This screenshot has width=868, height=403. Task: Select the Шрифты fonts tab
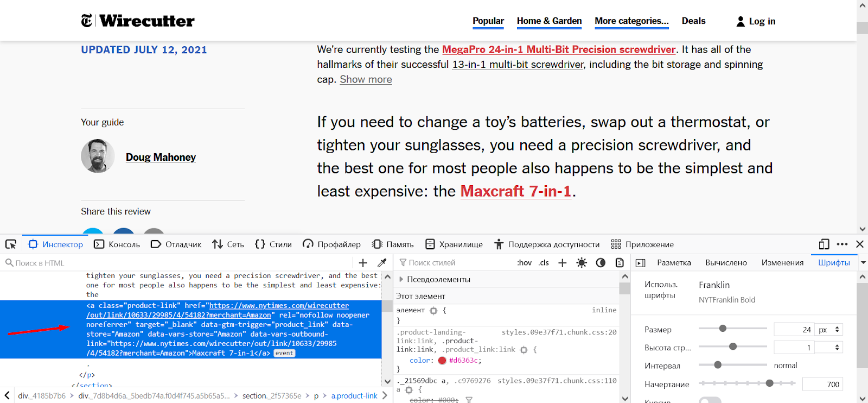coord(834,263)
